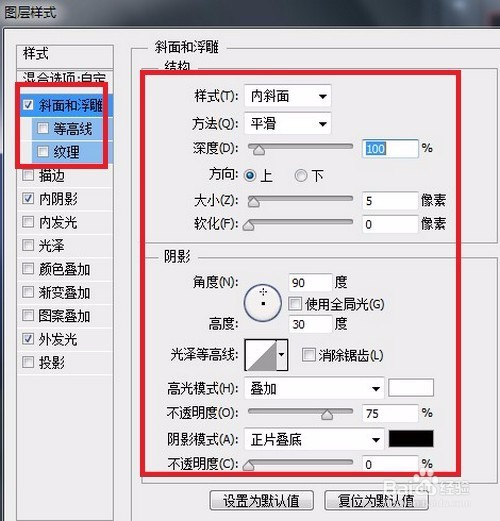Open the 样式(T) dropdown showing 内斜面

[x=288, y=96]
